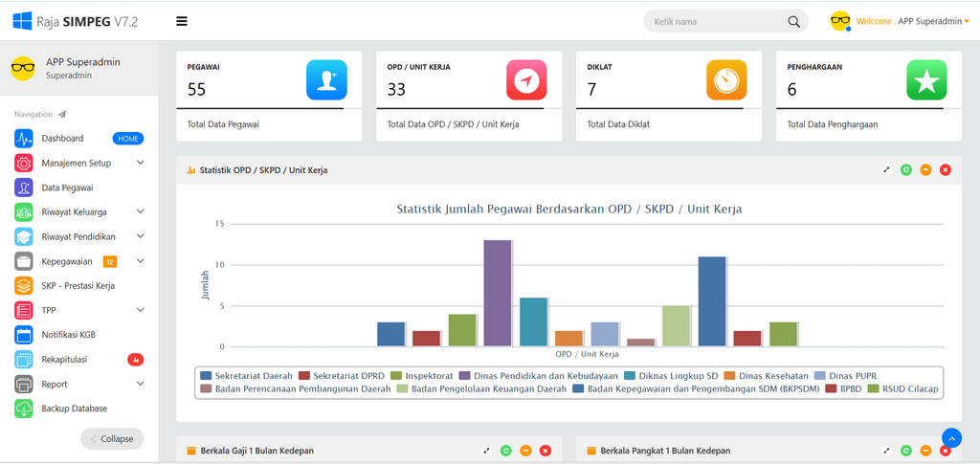Expand the TPP submenu chevron

tap(141, 310)
